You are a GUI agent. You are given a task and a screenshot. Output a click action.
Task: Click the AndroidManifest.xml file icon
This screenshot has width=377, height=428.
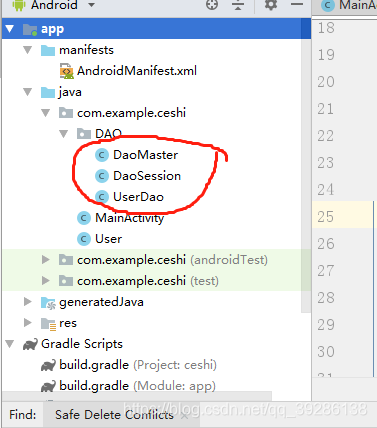pyautogui.click(x=66, y=71)
